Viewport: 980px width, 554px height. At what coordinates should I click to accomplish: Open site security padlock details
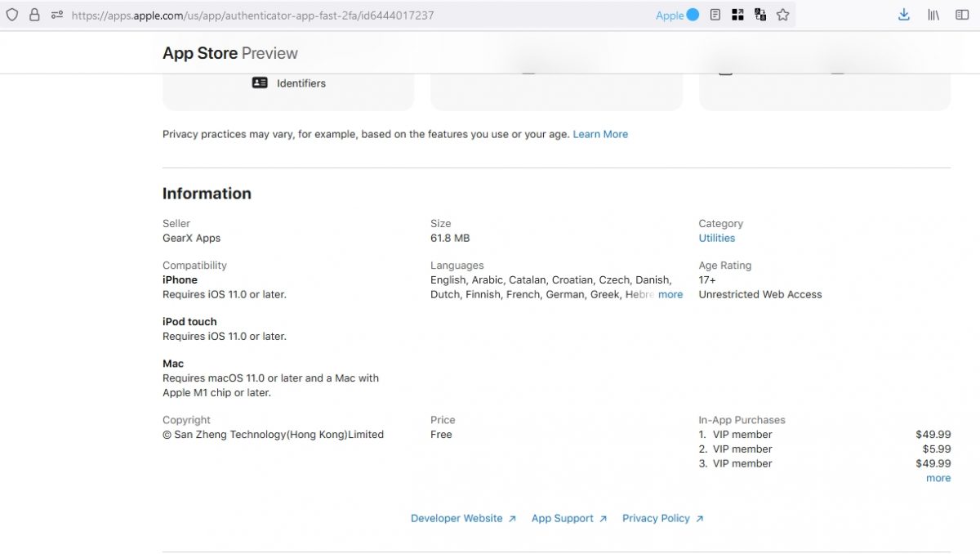click(x=33, y=15)
